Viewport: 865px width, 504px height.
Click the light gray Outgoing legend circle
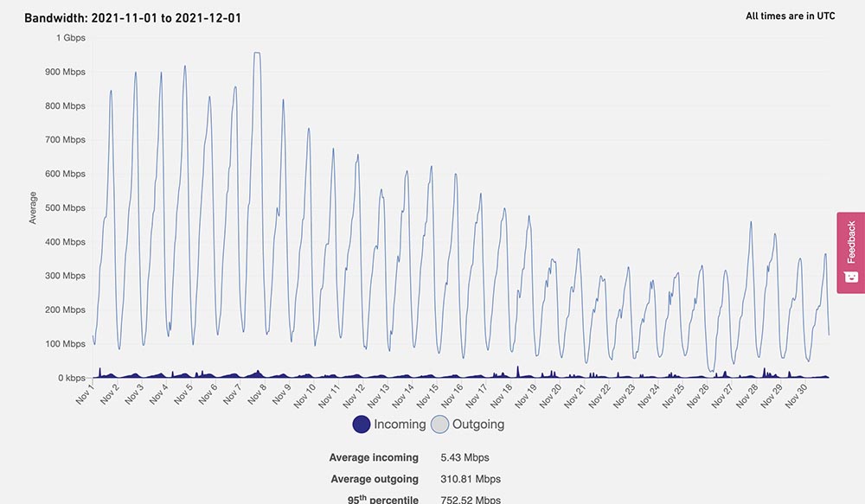(x=440, y=424)
